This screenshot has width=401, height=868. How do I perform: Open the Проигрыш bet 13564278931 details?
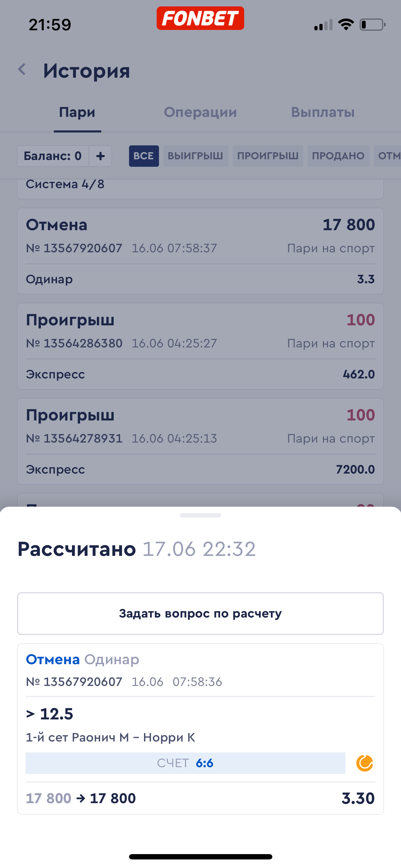coord(200,441)
